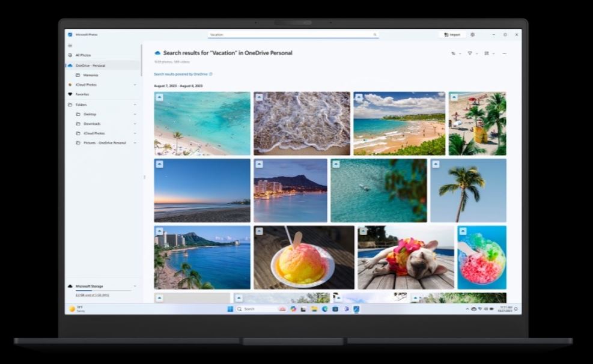Open the three-dot more options menu
The image size is (593, 364).
pos(504,53)
